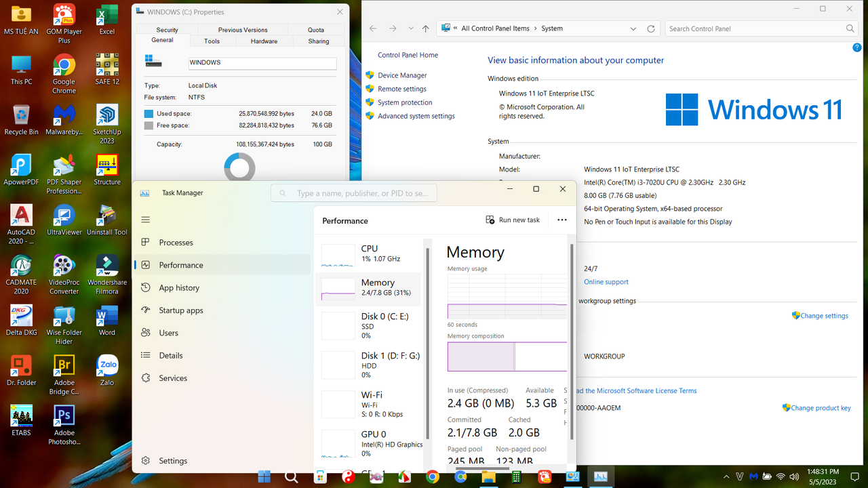Select Disk 1 (D: F: G:) performance item
The width and height of the screenshot is (868, 488).
370,365
